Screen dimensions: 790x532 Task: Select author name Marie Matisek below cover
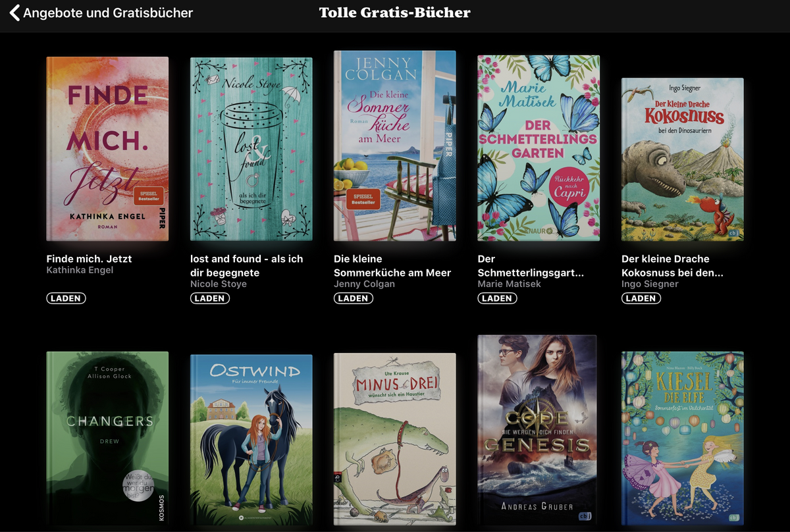click(x=508, y=284)
